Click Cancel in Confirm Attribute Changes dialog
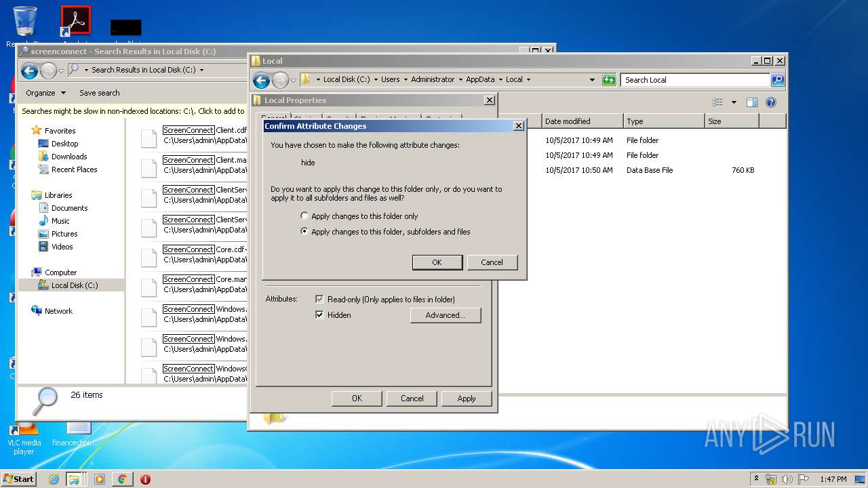This screenshot has height=488, width=868. [492, 262]
